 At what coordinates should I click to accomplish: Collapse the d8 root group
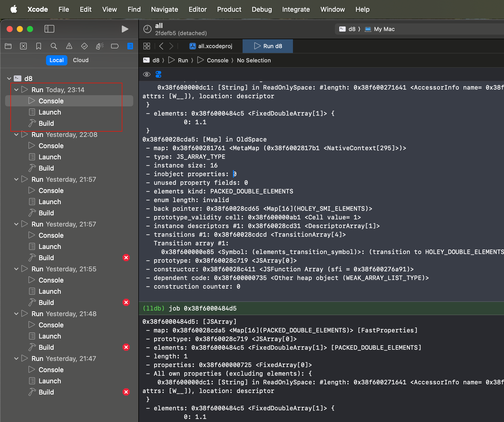[9, 78]
